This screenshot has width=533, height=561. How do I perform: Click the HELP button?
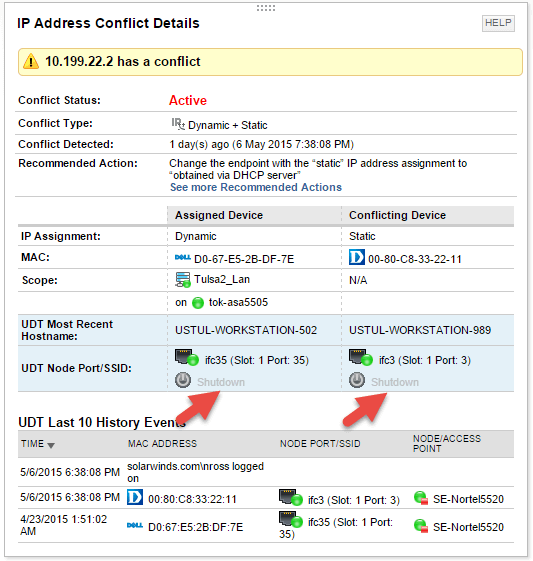(498, 23)
